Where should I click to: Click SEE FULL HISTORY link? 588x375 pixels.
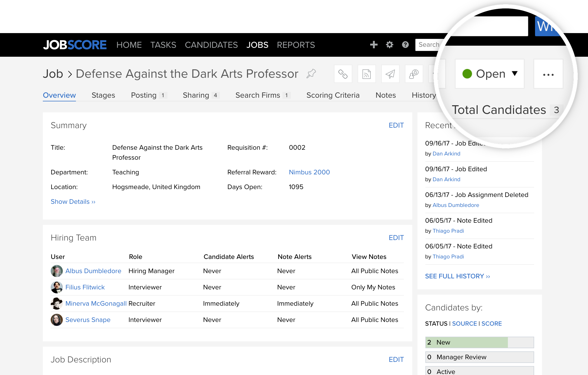click(x=457, y=276)
